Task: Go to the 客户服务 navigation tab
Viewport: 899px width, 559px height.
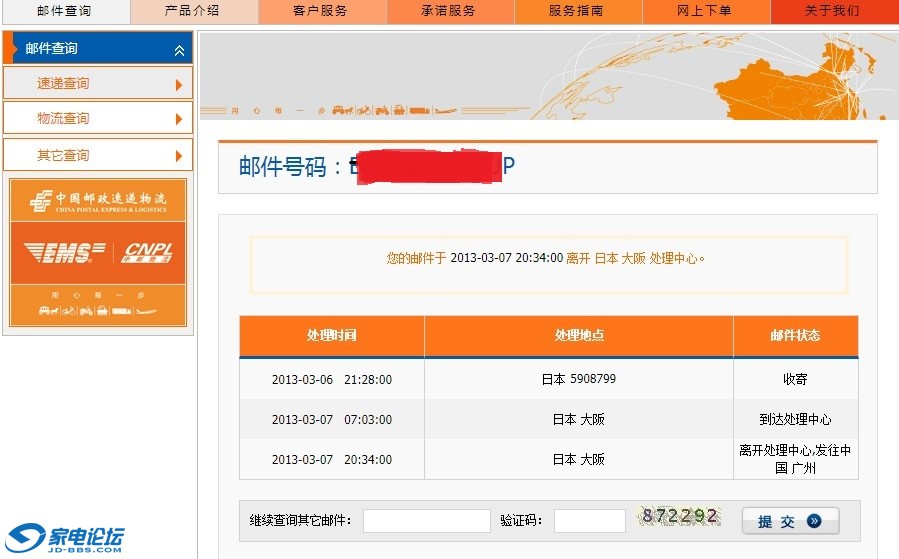Action: (321, 11)
